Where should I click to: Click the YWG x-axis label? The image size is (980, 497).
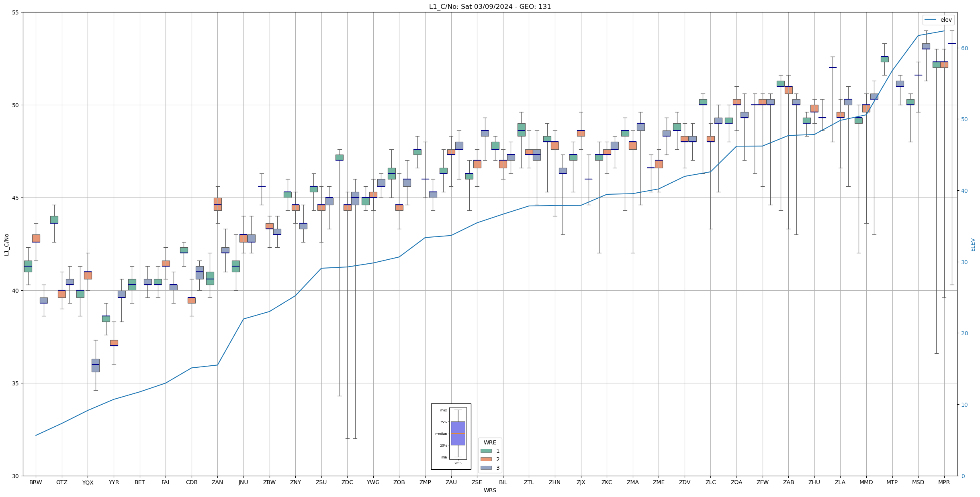pos(373,483)
